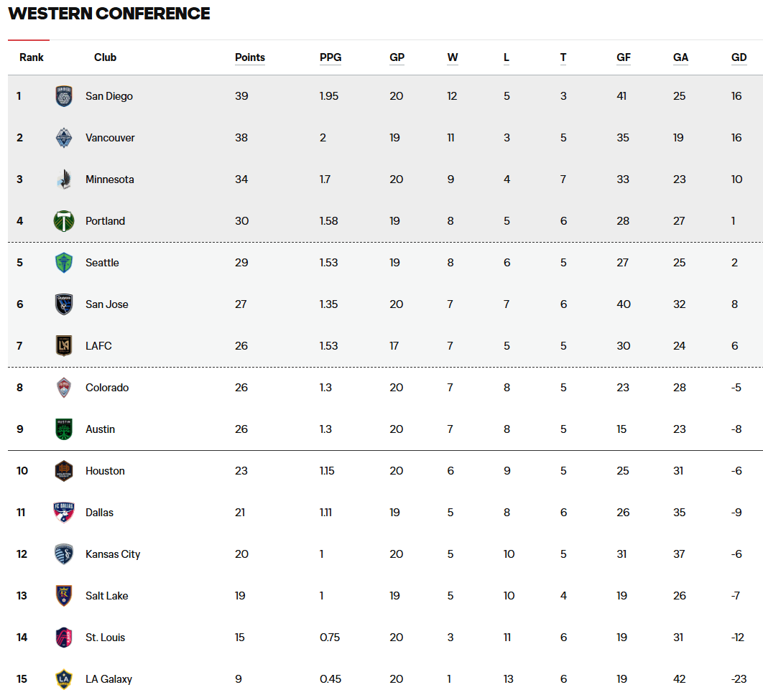Open the San Jose club link
The image size is (763, 700).
(107, 304)
